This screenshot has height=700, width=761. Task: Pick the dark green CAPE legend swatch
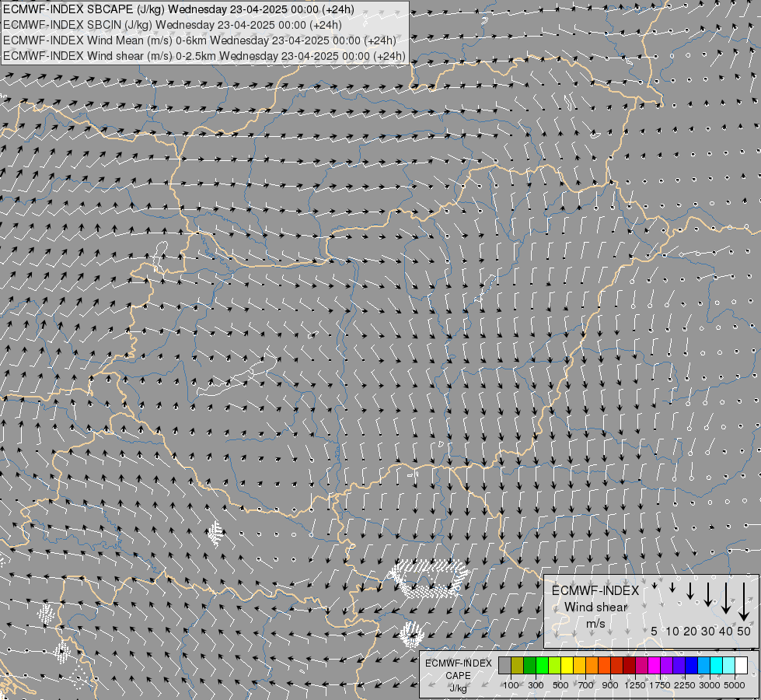[529, 665]
